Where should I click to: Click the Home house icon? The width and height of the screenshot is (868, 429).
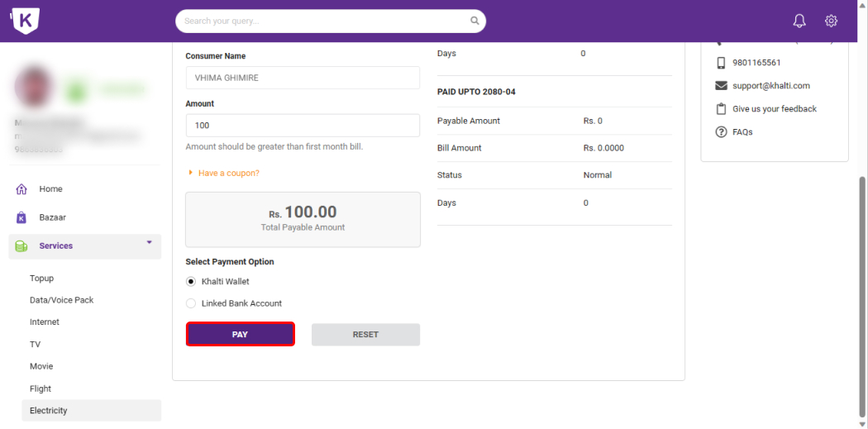click(x=21, y=188)
